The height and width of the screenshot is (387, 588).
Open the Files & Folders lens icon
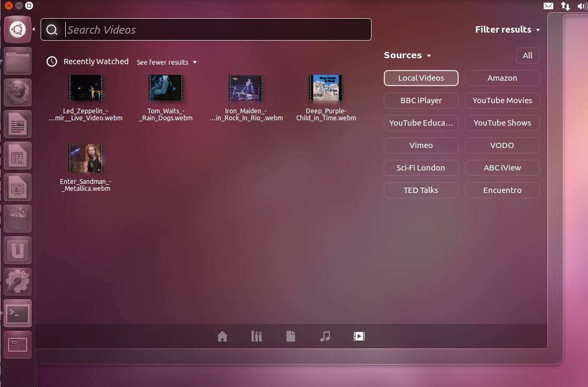[x=290, y=336]
